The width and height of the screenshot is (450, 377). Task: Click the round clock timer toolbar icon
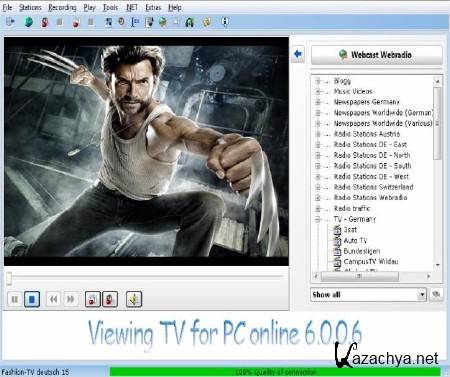pos(121,22)
